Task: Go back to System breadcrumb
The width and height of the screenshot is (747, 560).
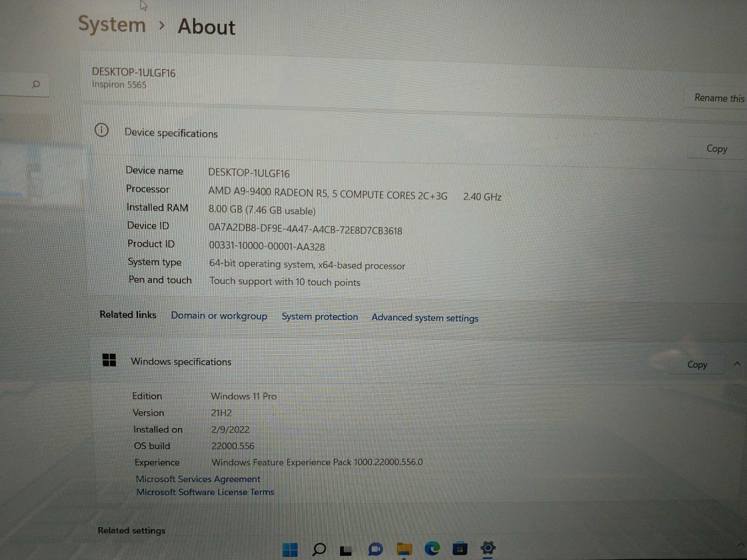Action: 112,24
